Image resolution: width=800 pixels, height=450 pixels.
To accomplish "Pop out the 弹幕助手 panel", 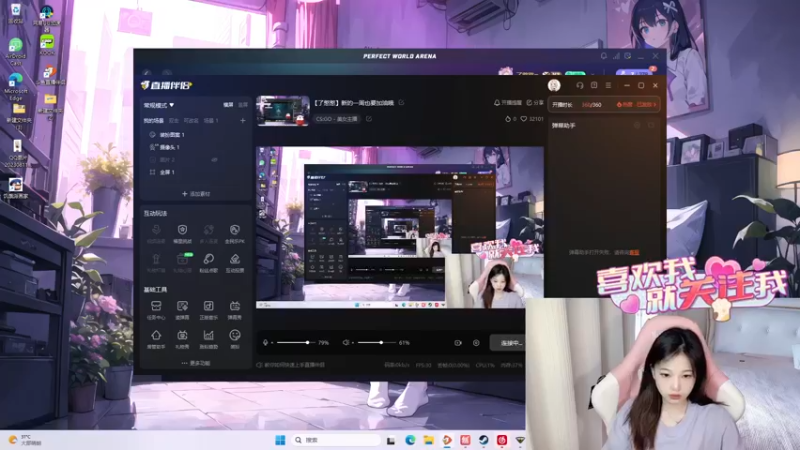I will [x=652, y=125].
